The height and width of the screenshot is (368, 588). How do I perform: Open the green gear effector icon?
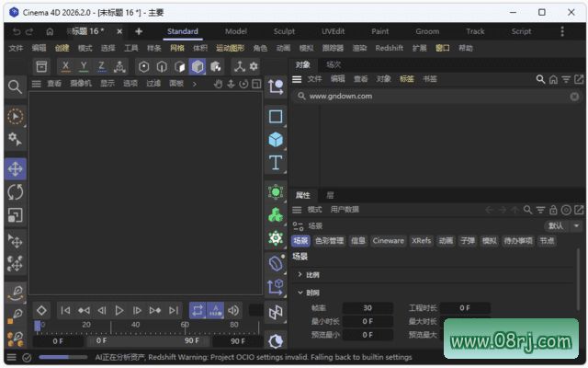276,238
